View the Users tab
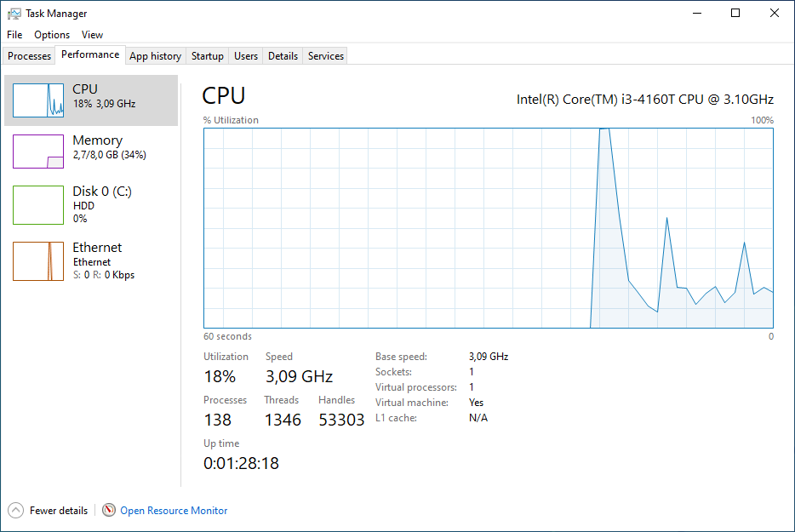The image size is (795, 532). click(245, 55)
